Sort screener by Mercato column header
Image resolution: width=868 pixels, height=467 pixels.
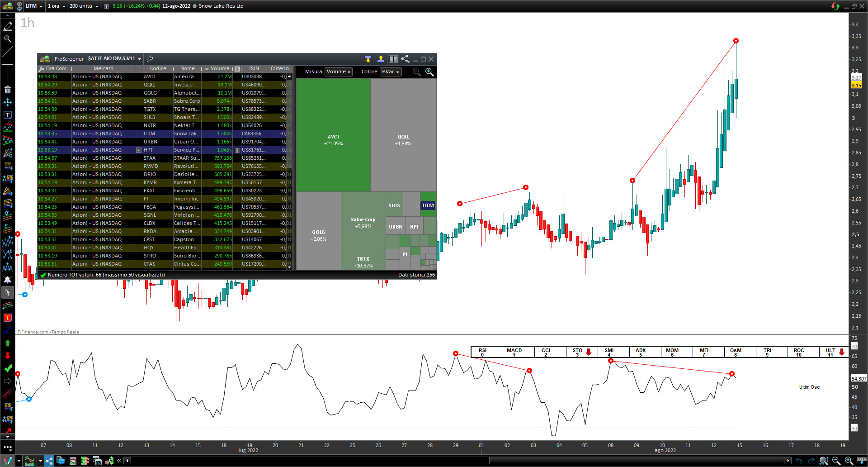[104, 69]
